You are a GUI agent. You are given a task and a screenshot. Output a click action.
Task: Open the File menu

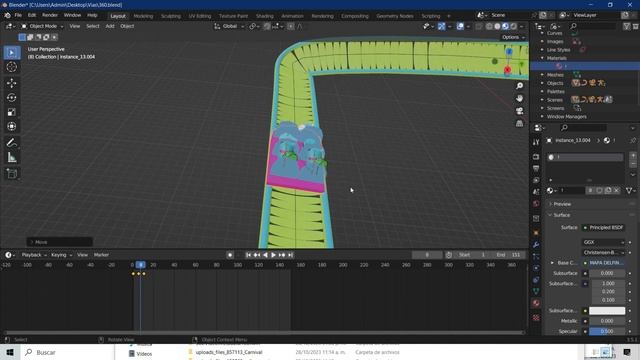click(18, 16)
